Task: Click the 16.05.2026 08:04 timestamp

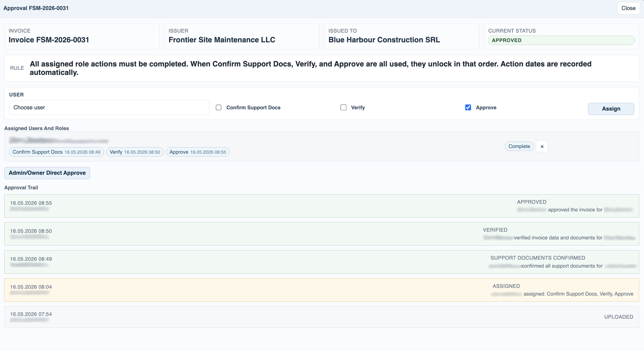Action: click(x=31, y=287)
